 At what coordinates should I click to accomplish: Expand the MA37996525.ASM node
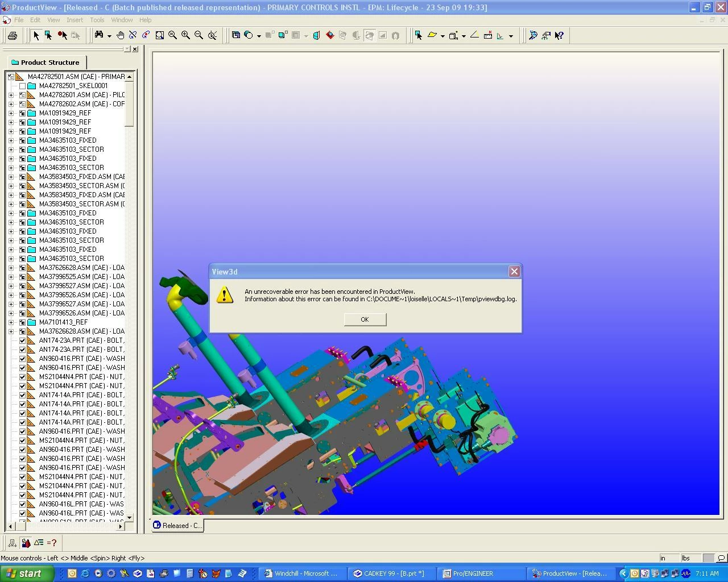click(x=11, y=277)
